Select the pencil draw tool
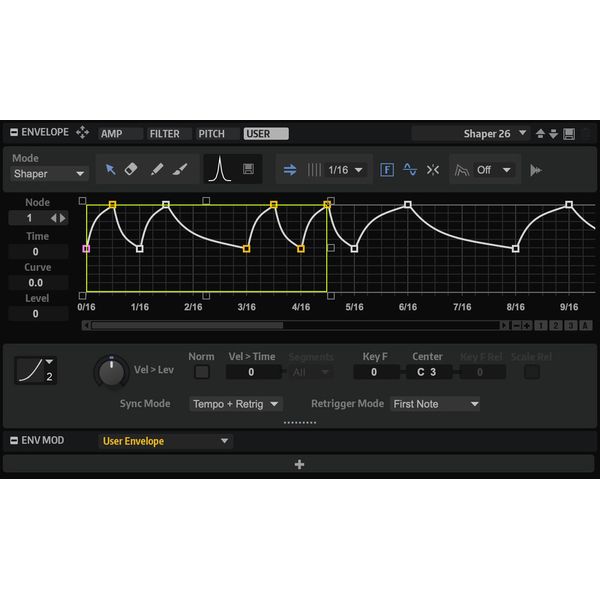The height and width of the screenshot is (600, 600). (157, 170)
